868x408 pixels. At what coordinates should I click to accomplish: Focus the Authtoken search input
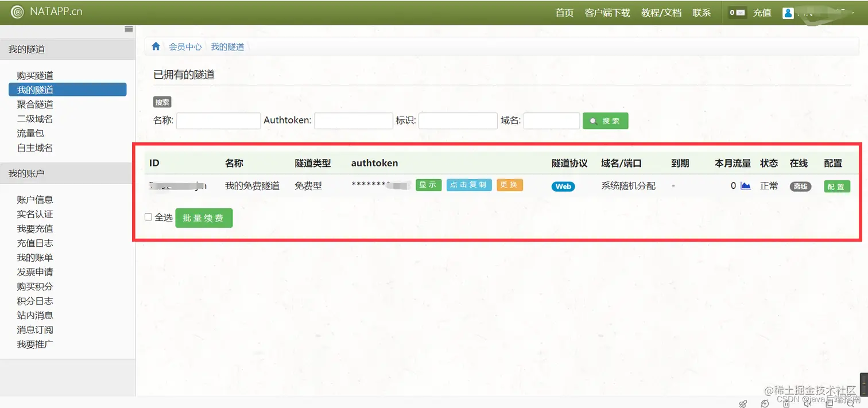pos(354,121)
